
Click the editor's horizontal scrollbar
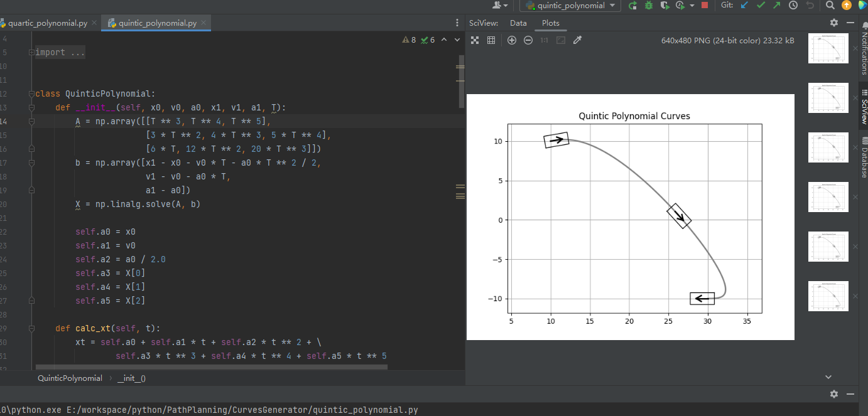point(211,366)
